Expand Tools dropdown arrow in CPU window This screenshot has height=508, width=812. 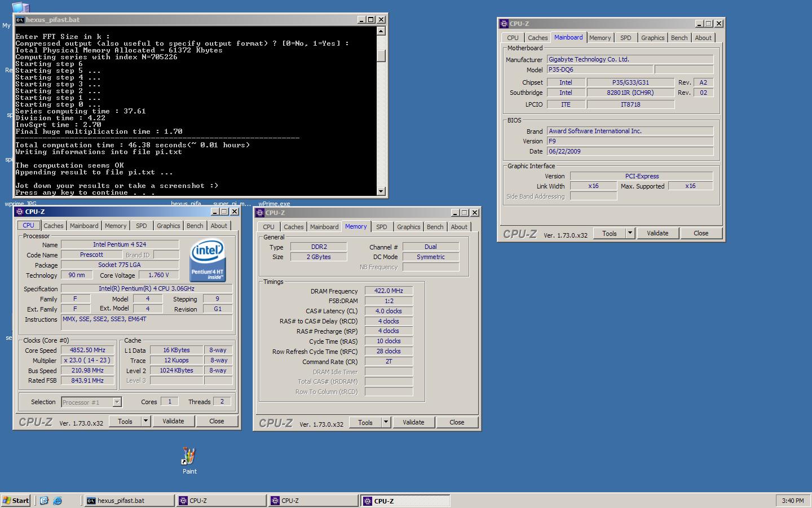[145, 421]
